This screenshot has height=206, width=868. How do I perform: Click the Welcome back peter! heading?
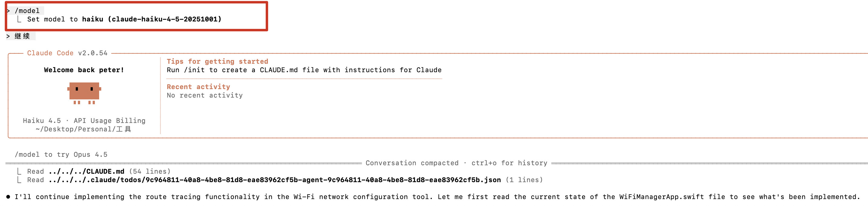pyautogui.click(x=84, y=70)
